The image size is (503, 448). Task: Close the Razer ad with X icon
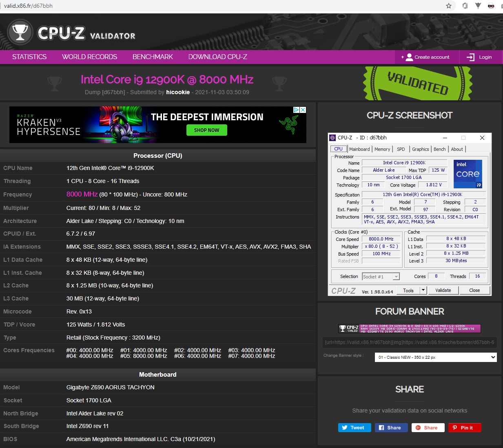303,110
